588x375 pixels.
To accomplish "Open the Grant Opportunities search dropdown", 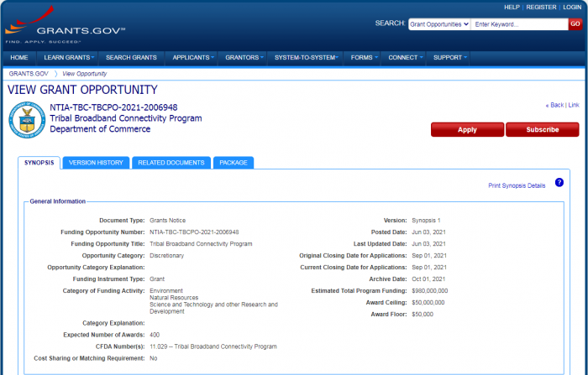I will (439, 24).
